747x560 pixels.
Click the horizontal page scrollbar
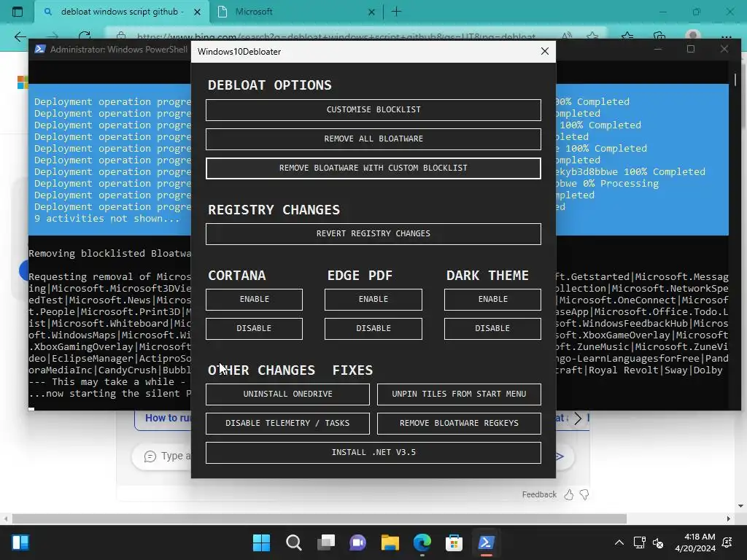320,518
